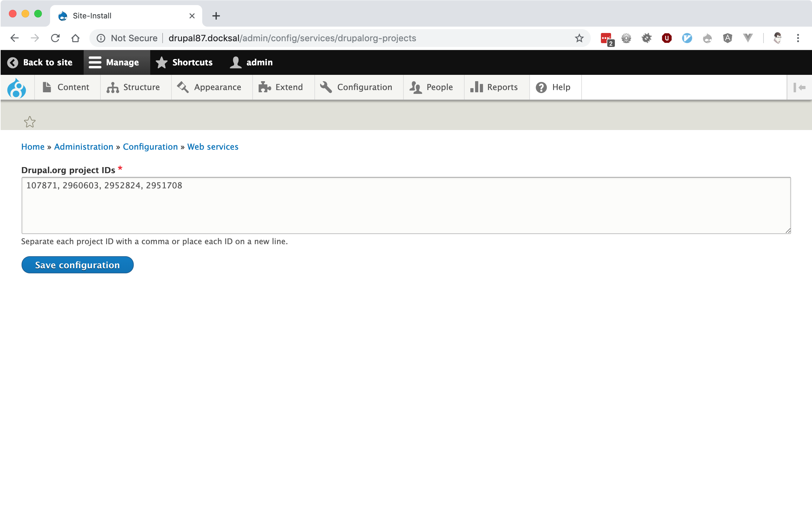Bookmark this page in Chrome

579,38
